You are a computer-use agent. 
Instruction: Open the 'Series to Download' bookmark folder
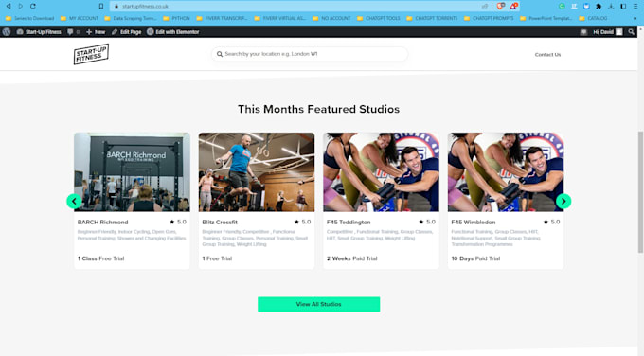click(30, 19)
